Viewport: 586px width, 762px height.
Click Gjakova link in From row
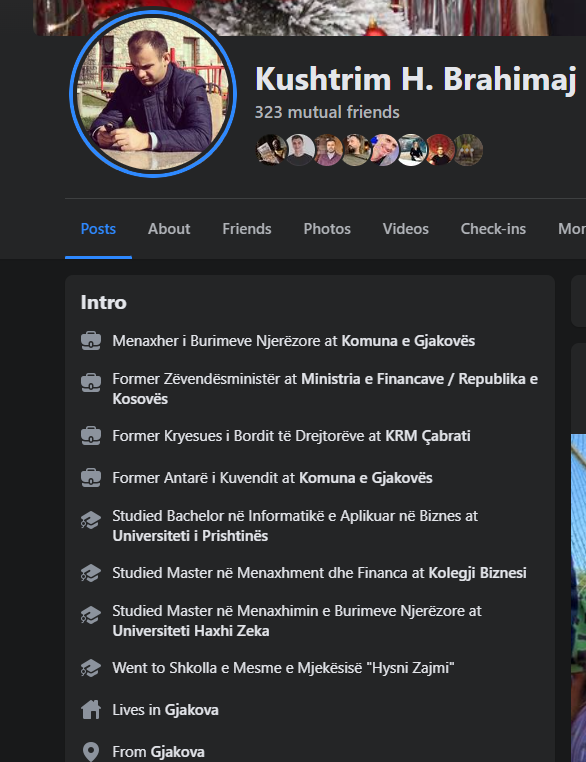point(177,752)
